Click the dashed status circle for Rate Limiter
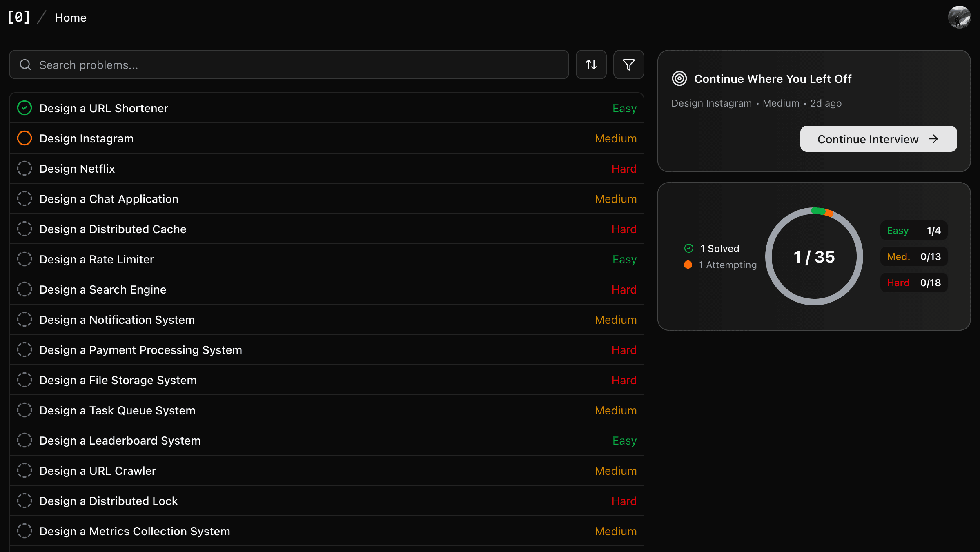Image resolution: width=980 pixels, height=552 pixels. click(x=24, y=259)
